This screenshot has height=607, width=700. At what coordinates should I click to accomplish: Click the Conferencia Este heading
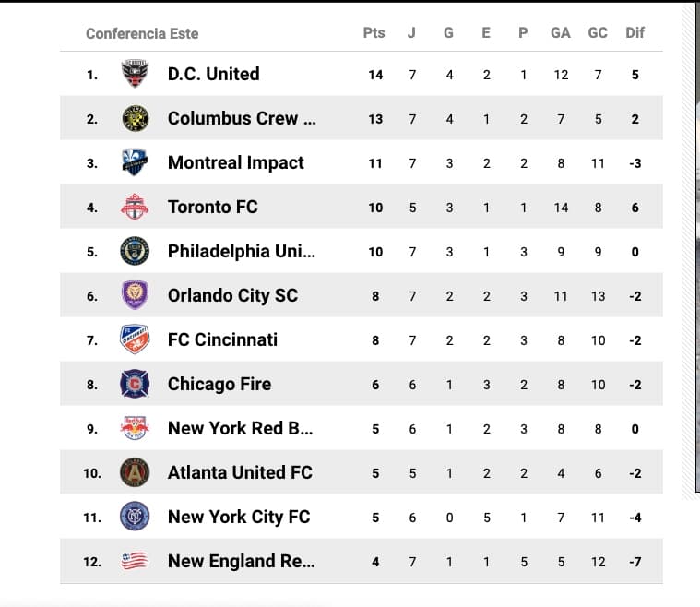pos(142,34)
